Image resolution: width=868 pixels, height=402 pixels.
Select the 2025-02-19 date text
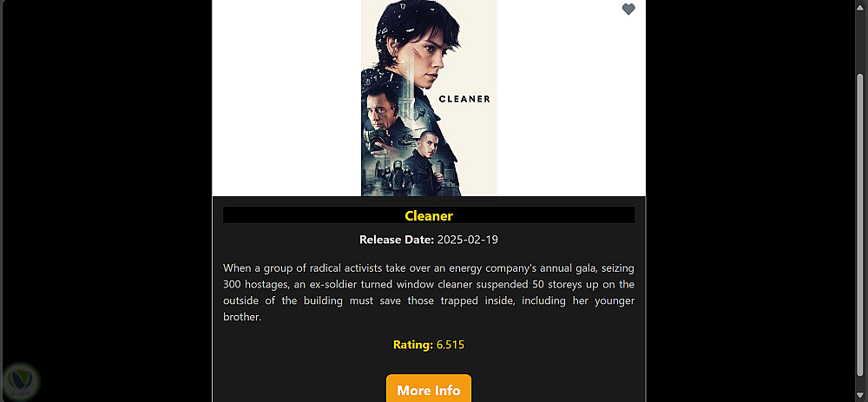(467, 240)
